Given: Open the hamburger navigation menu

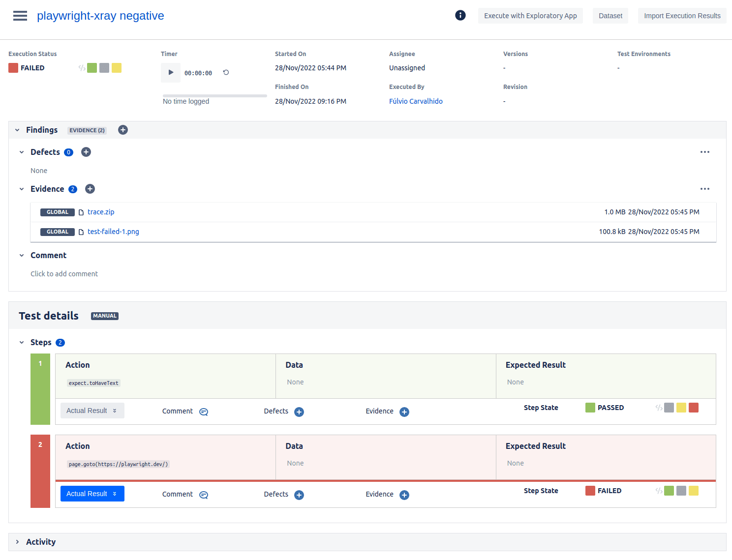Looking at the screenshot, I should [x=20, y=16].
